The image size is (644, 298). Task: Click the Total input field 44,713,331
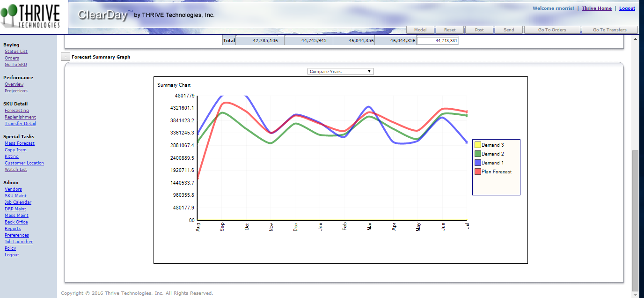[438, 41]
